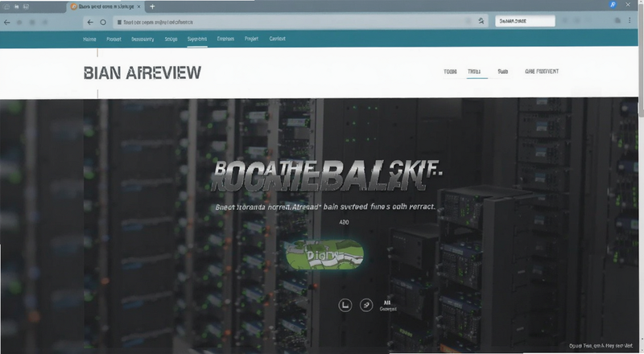
Task: Select the underlined tab in the white header
Action: tap(474, 72)
